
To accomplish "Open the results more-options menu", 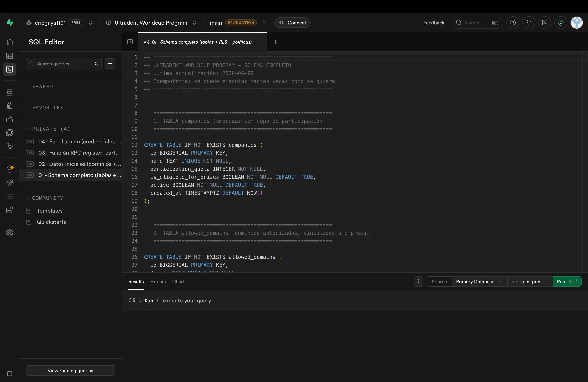I will 419,281.
